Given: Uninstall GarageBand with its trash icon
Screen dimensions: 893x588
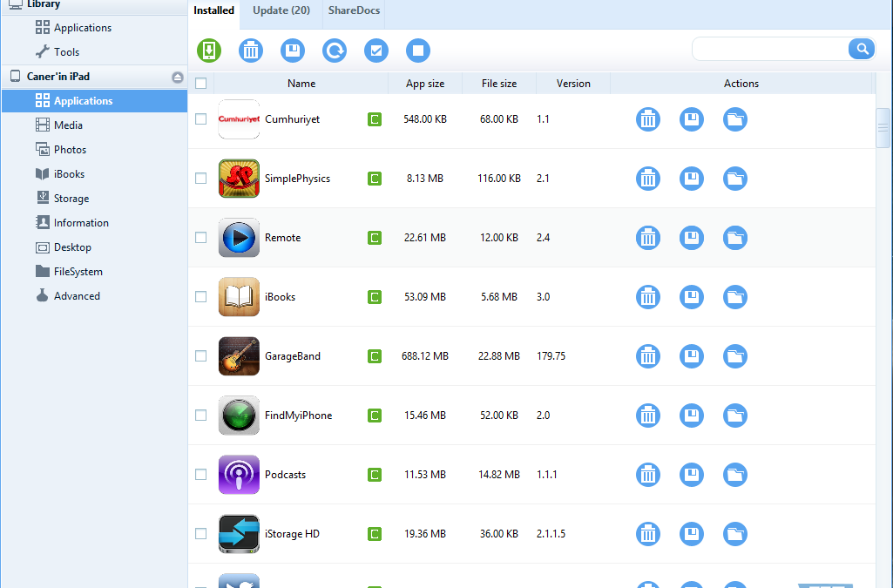Looking at the screenshot, I should (x=648, y=356).
